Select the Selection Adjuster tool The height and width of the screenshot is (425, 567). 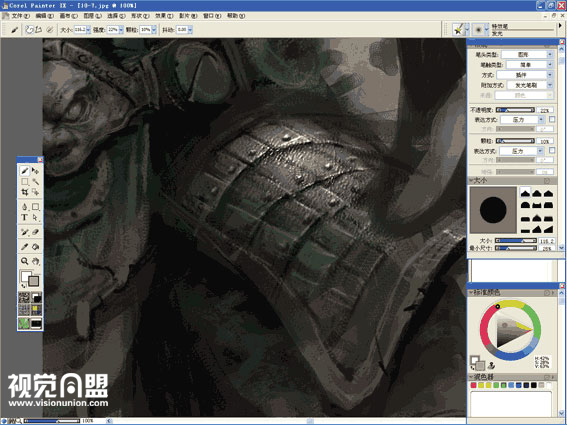[35, 192]
